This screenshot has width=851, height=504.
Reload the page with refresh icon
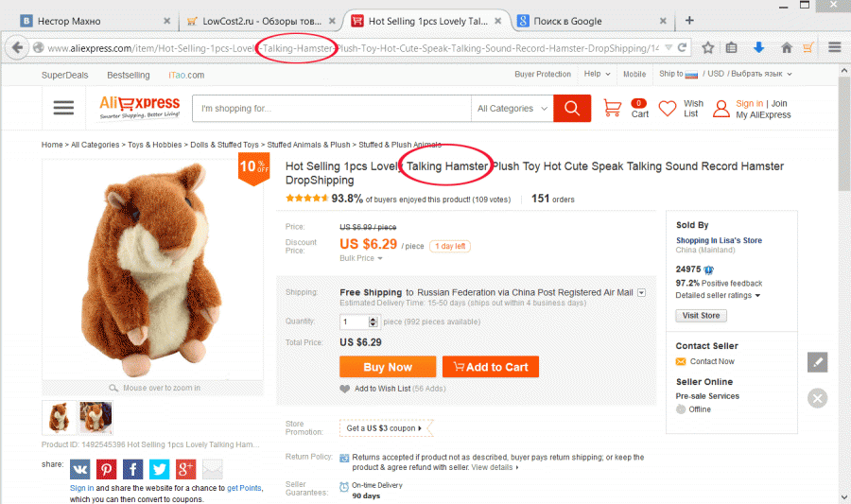point(682,47)
